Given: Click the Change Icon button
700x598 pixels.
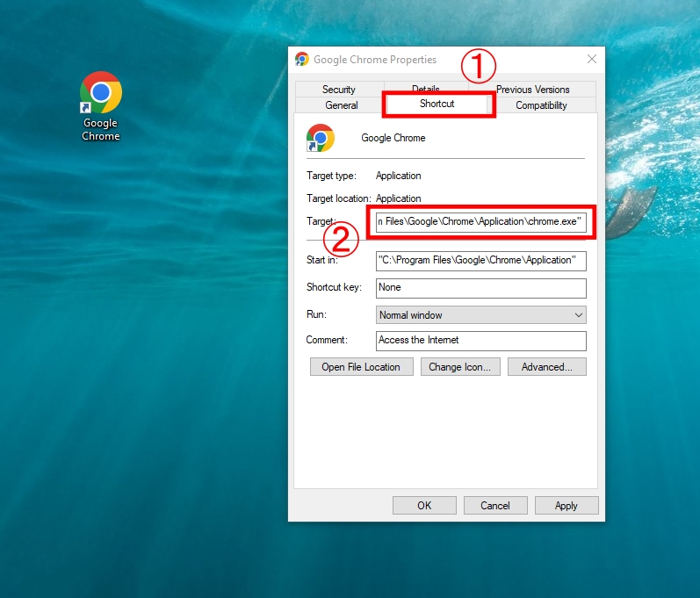Looking at the screenshot, I should pos(460,367).
